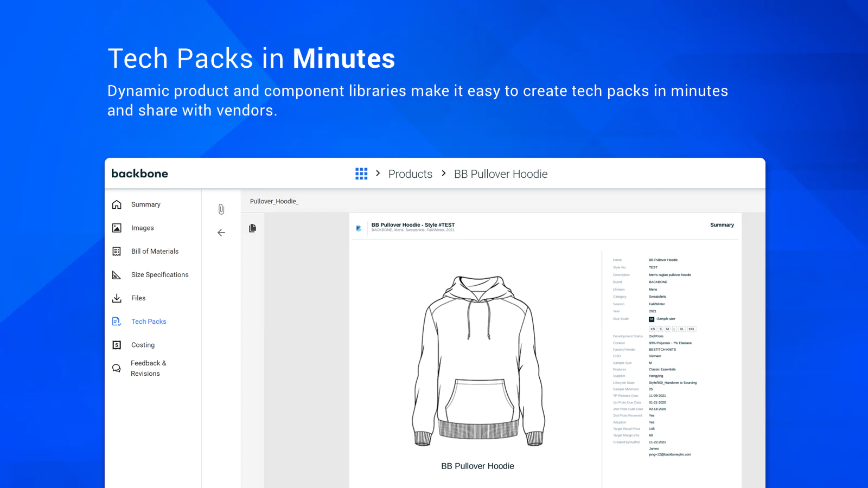Select the XS size chip
Image resolution: width=868 pixels, height=488 pixels.
[653, 329]
